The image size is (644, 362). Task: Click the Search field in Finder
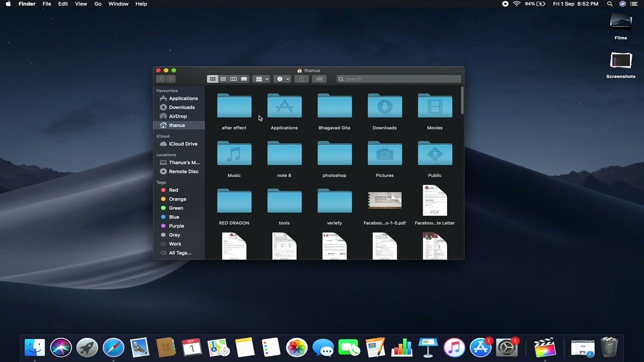[398, 79]
